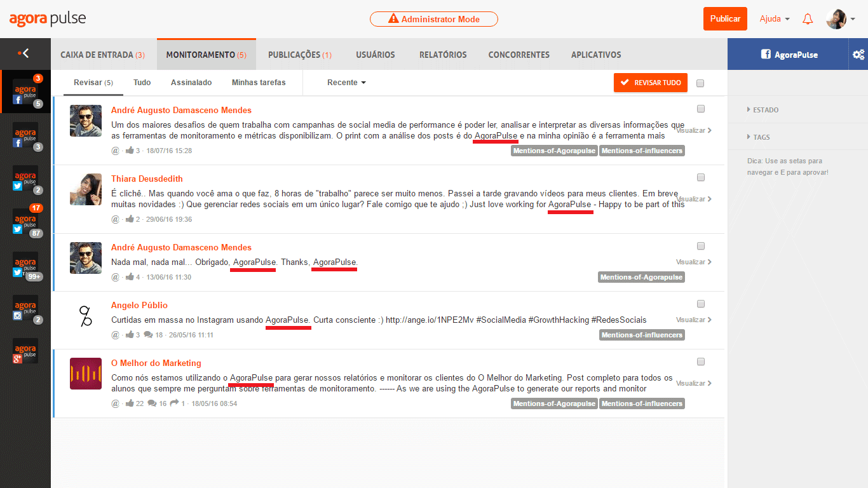Image resolution: width=868 pixels, height=488 pixels.
Task: Click O Melhor do Marketing's profile image
Action: click(86, 374)
